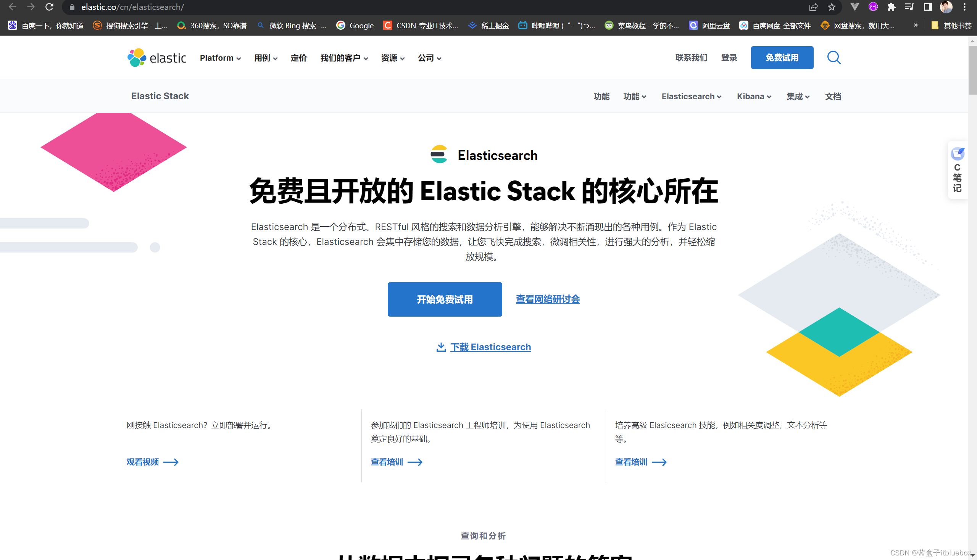
Task: Open the share icon in the address bar
Action: [x=813, y=7]
